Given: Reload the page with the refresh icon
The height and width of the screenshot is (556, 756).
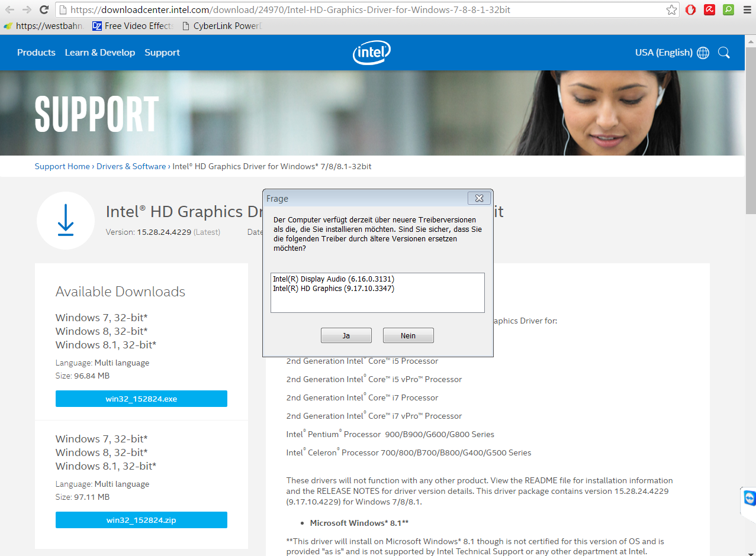Looking at the screenshot, I should (x=44, y=10).
